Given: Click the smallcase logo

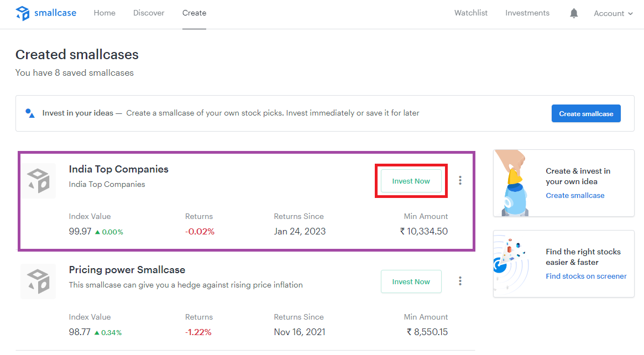Looking at the screenshot, I should (46, 13).
